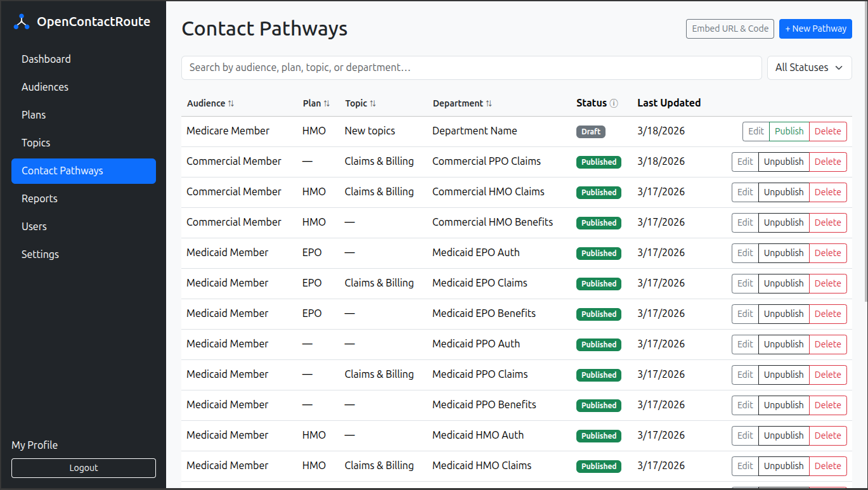Sort pathways with the Topic sort icon

[x=373, y=103]
